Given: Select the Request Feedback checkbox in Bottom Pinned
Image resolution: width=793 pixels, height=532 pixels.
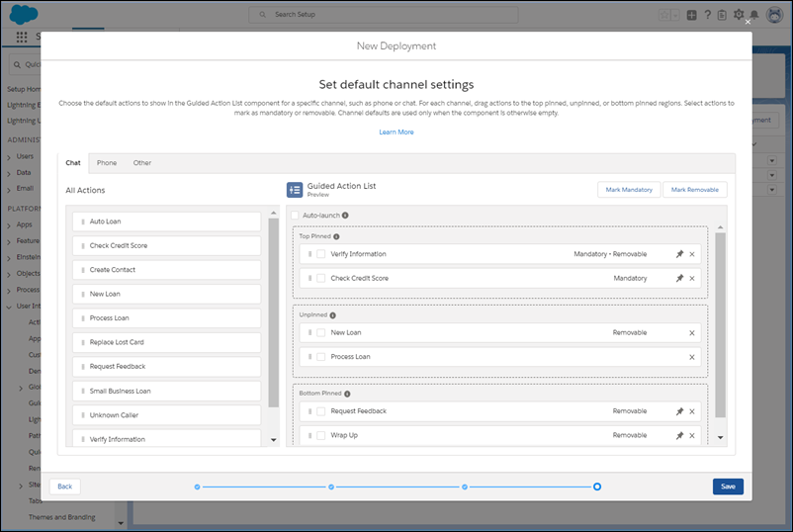Looking at the screenshot, I should tap(320, 411).
